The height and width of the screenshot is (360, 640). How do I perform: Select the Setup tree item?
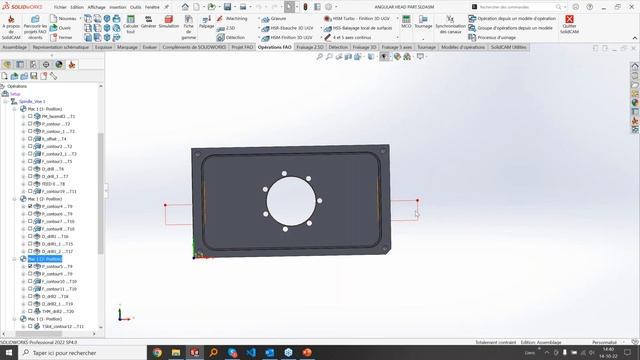point(15,94)
